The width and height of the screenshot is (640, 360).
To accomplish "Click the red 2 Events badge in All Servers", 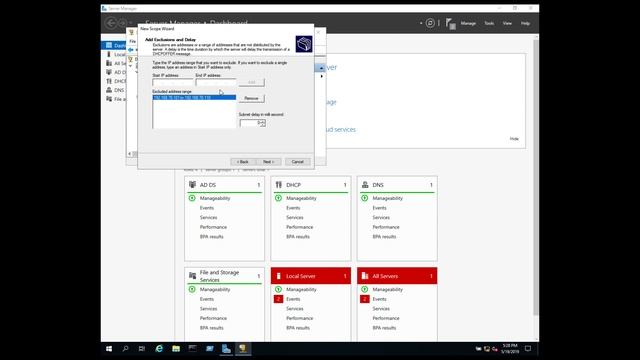I will click(364, 299).
